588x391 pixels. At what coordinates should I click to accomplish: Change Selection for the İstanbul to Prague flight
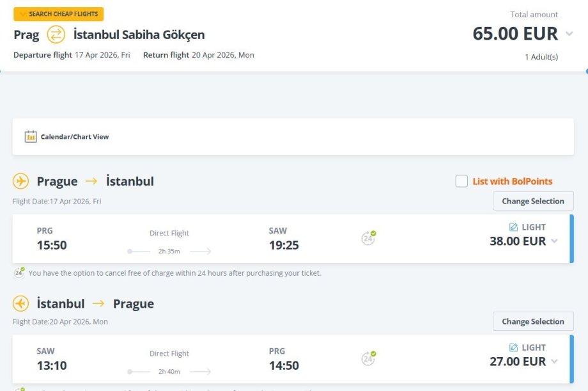(533, 321)
